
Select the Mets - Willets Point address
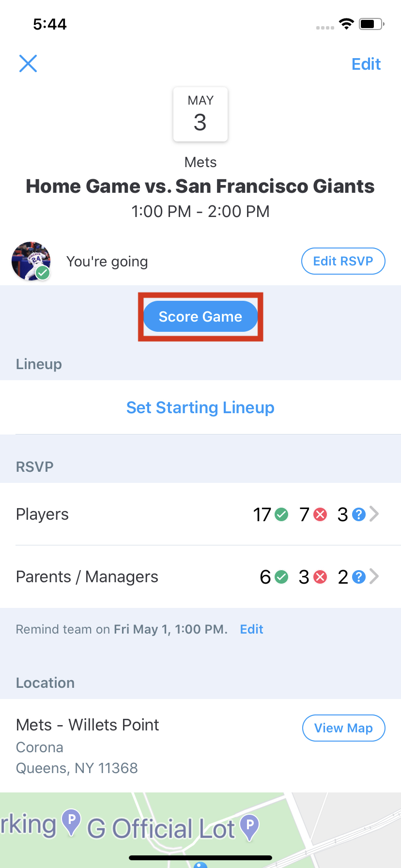(x=87, y=725)
